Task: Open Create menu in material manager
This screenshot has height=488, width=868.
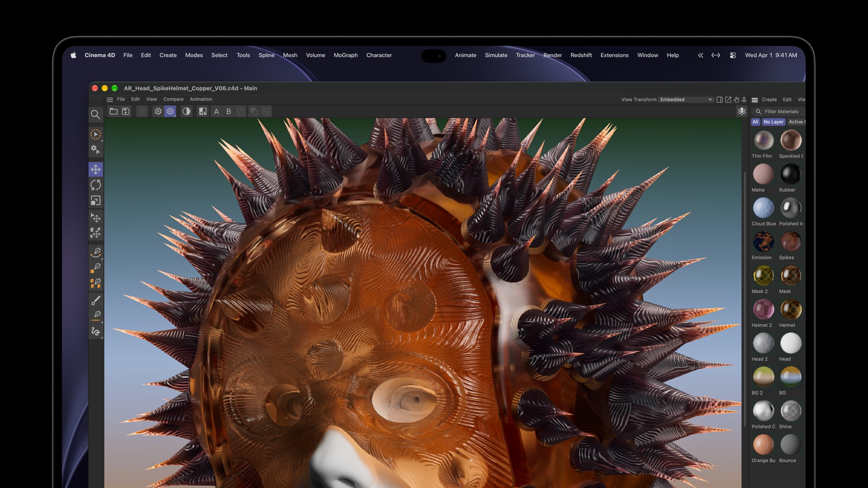Action: tap(769, 100)
